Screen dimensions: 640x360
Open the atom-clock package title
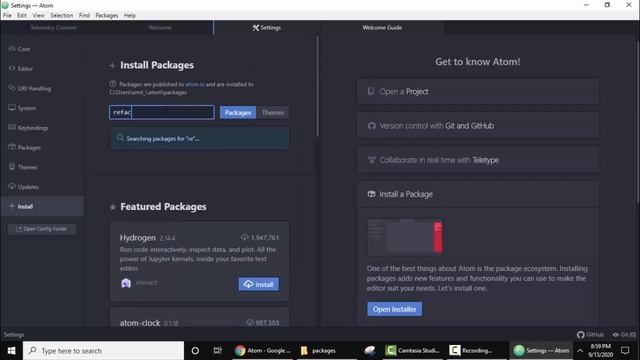140,323
